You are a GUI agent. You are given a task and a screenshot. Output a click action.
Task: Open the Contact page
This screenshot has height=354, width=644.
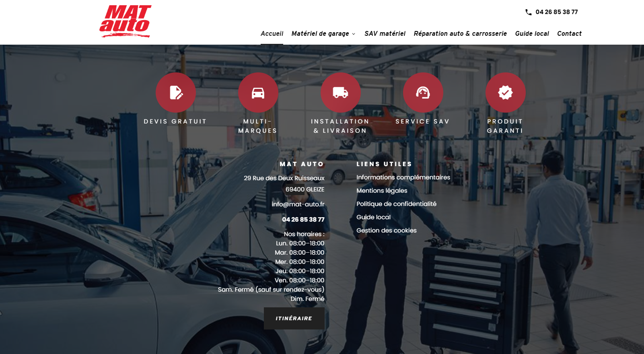point(569,33)
